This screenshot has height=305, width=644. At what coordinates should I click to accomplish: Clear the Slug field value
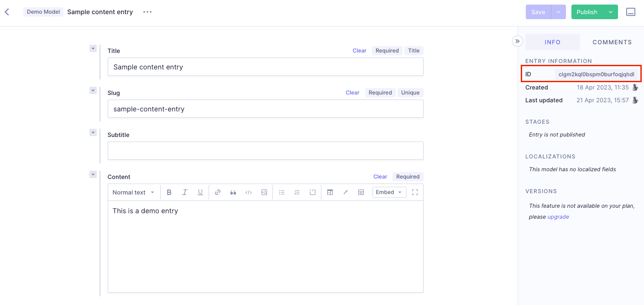click(352, 92)
